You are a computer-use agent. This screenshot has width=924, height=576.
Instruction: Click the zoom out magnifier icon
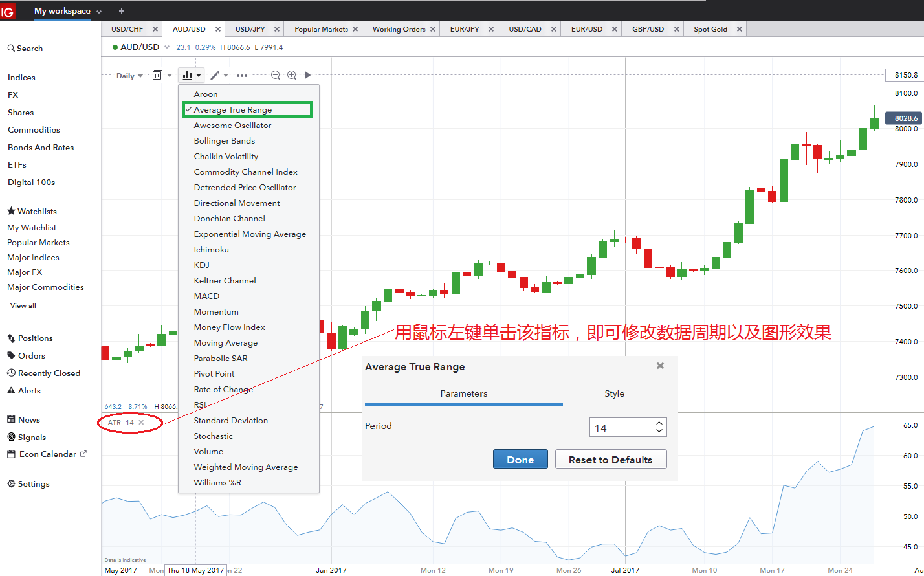tap(276, 76)
